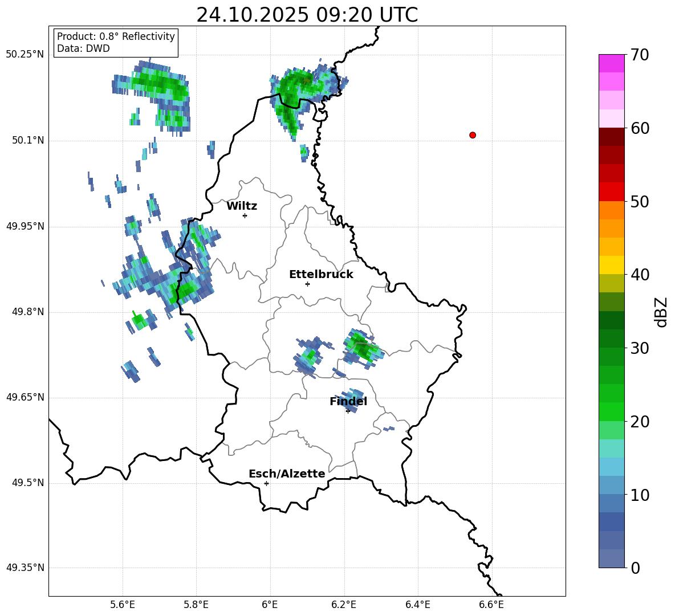Click the 20 tick label on the colorbar
The width and height of the screenshot is (675, 616).
pyautogui.click(x=640, y=422)
